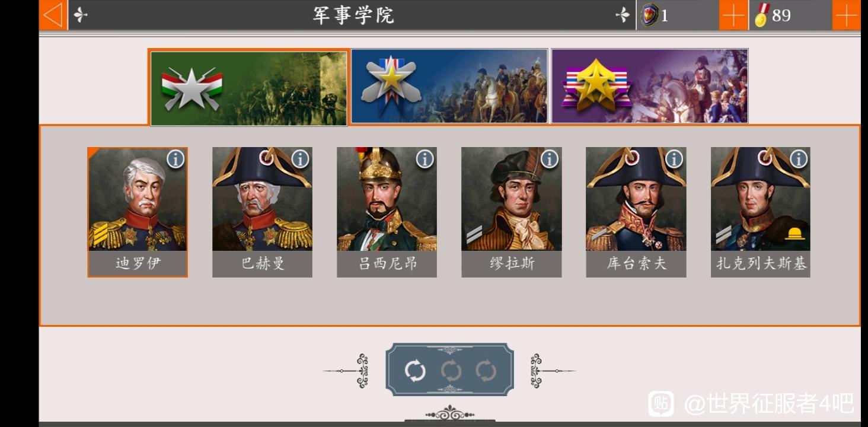This screenshot has height=427, width=868.
Task: Open info for general 迪罗伊
Action: pyautogui.click(x=175, y=159)
